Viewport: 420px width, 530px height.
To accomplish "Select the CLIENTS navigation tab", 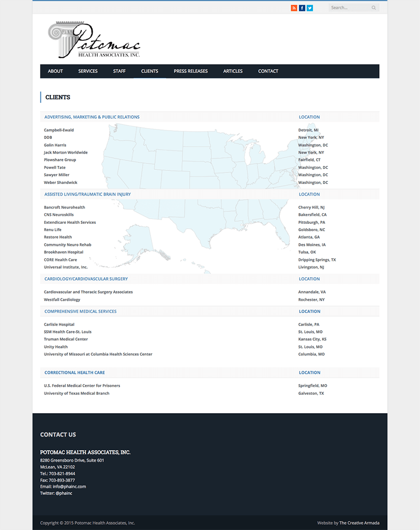I will pyautogui.click(x=149, y=71).
